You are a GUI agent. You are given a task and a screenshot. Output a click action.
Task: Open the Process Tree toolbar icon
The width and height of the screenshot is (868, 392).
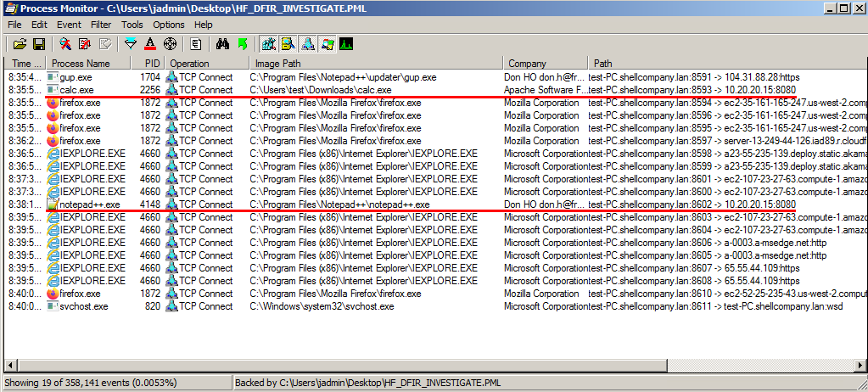[x=196, y=43]
